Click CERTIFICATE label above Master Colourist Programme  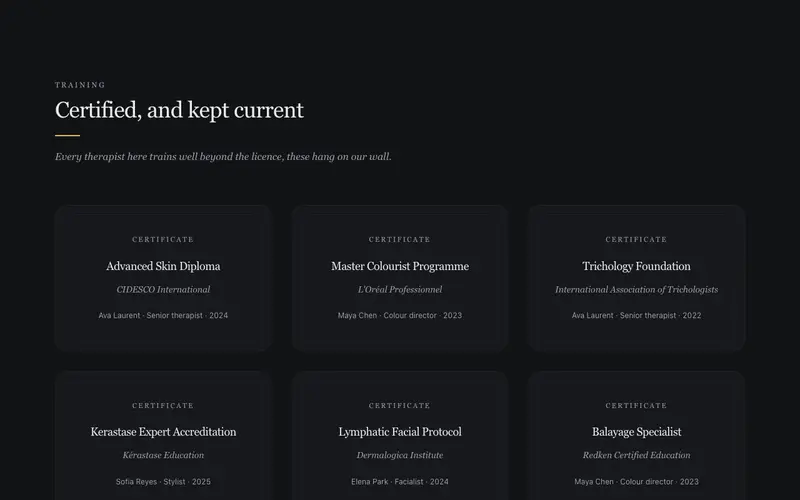[400, 239]
